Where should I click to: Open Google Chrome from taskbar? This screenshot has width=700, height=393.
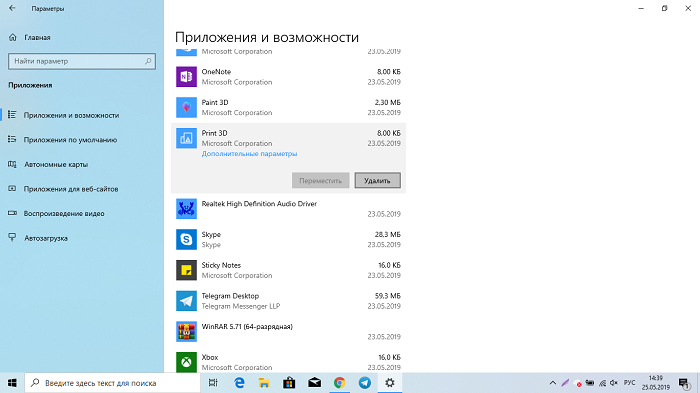point(339,383)
